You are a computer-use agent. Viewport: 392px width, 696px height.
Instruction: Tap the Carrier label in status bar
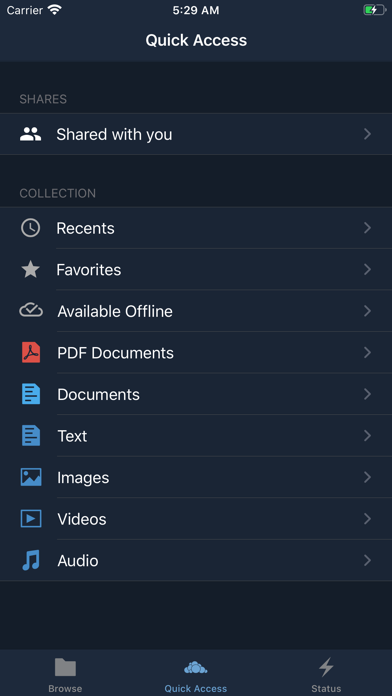tap(25, 10)
